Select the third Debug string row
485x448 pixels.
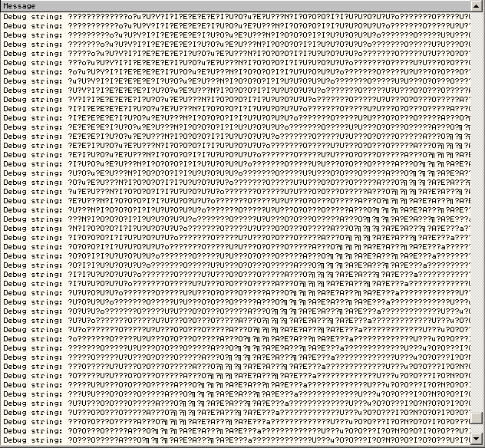pyautogui.click(x=230, y=35)
